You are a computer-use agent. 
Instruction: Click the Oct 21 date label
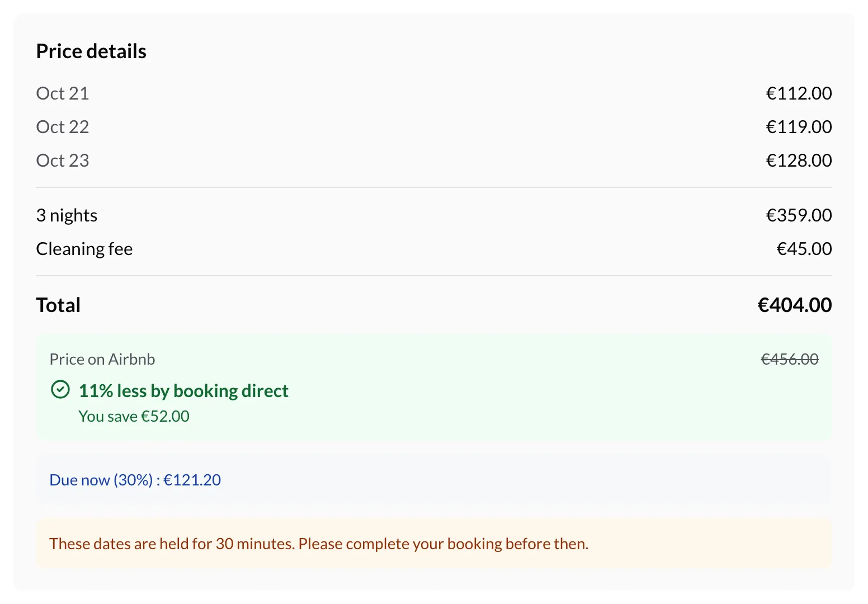[63, 93]
